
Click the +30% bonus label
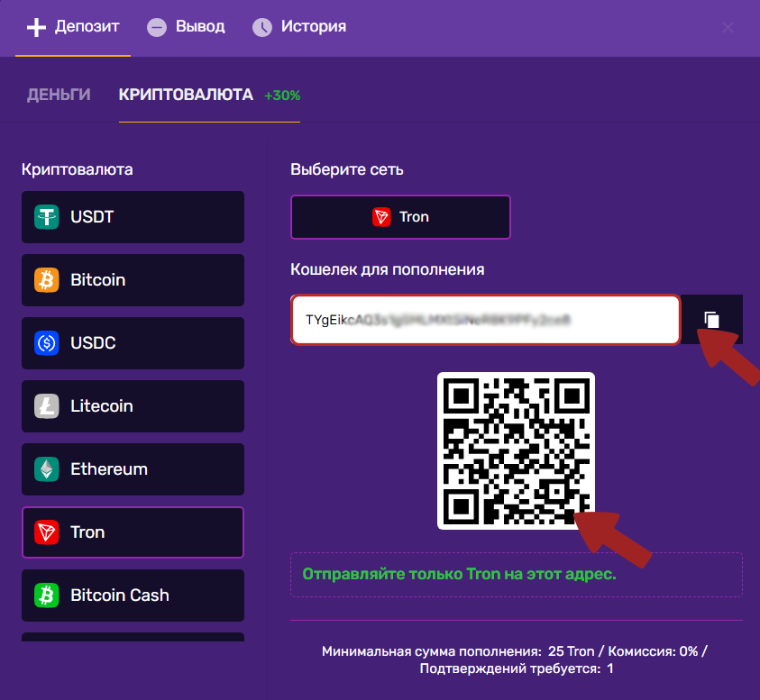pyautogui.click(x=282, y=95)
